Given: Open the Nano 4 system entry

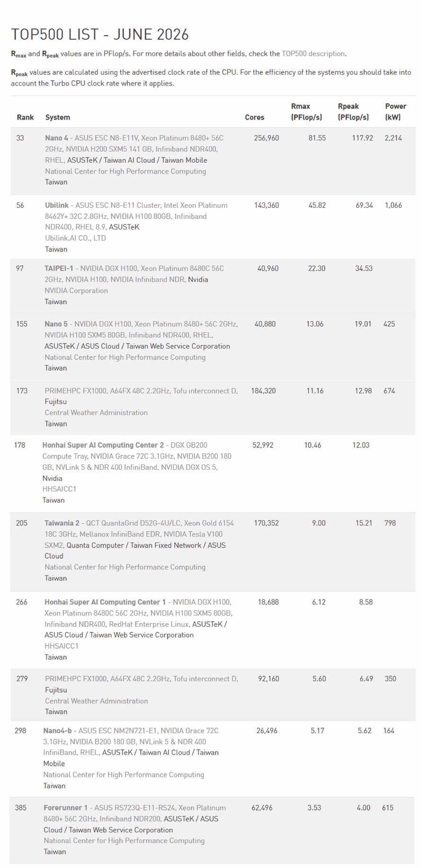Looking at the screenshot, I should pos(56,138).
